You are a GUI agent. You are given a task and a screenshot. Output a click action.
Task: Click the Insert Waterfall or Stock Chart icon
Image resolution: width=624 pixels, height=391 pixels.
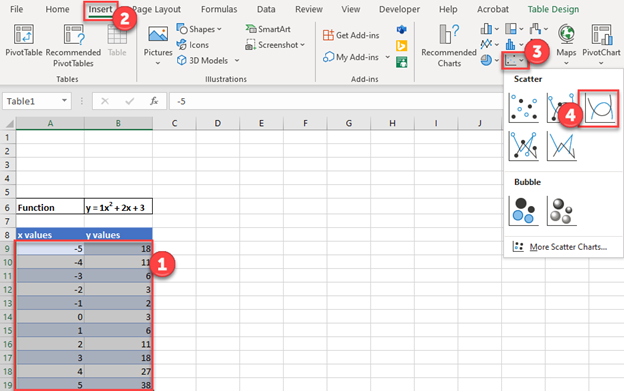click(x=535, y=29)
